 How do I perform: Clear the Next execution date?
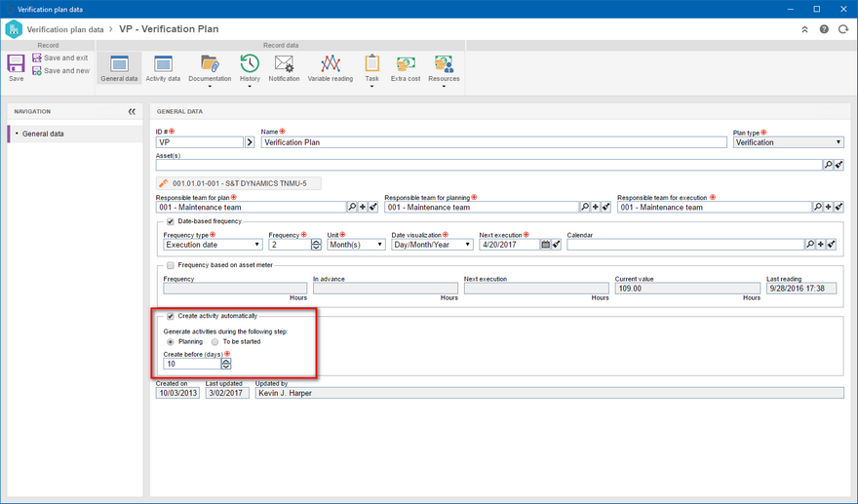pos(556,245)
